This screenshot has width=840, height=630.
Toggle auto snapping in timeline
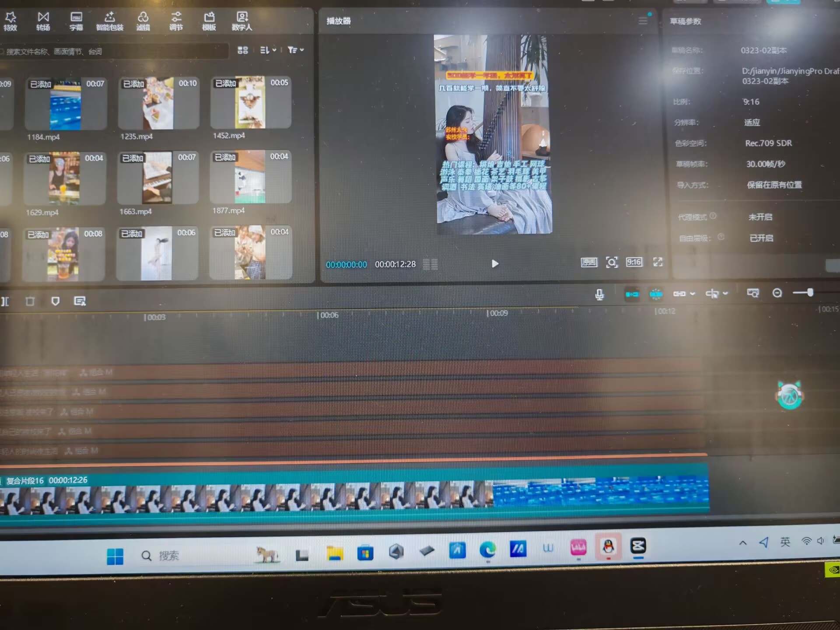coord(655,294)
